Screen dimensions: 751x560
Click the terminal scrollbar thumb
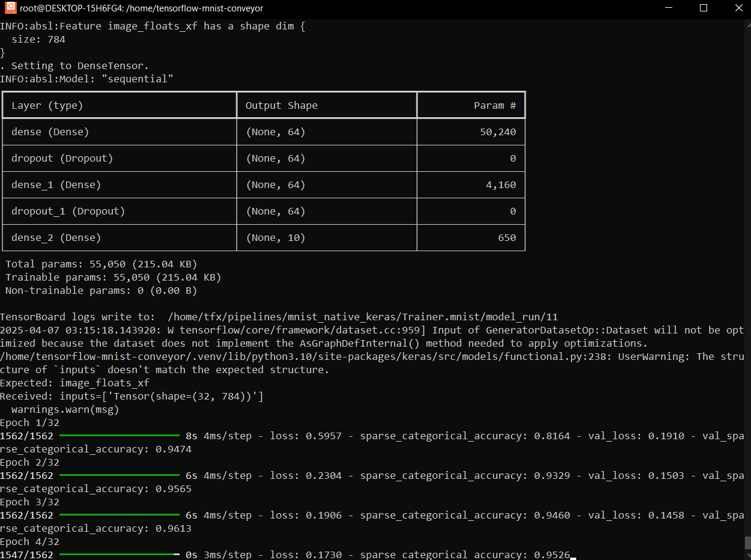click(747, 543)
